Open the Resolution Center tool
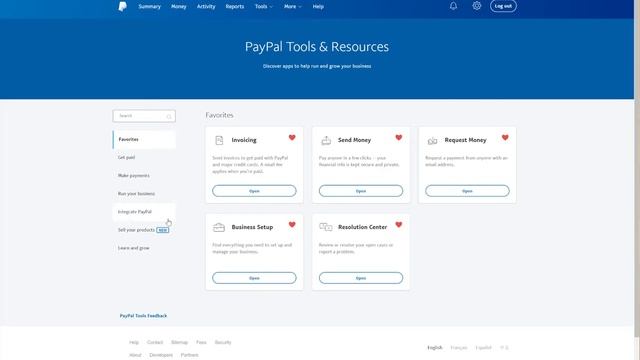640x360 pixels. [361, 278]
